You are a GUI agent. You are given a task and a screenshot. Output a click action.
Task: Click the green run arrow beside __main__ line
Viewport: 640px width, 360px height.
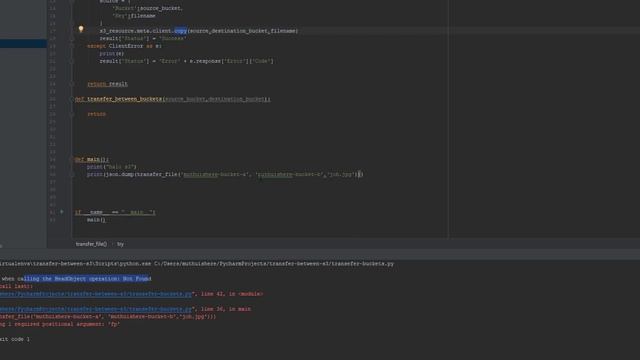[x=62, y=212]
